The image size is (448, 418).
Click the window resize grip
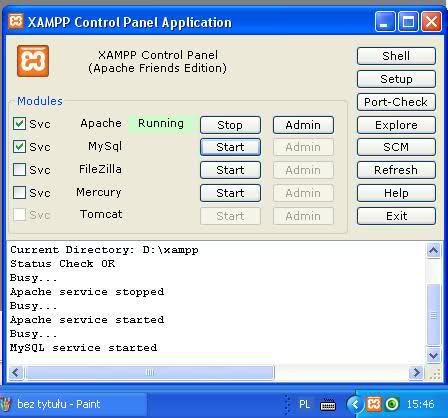(x=435, y=374)
